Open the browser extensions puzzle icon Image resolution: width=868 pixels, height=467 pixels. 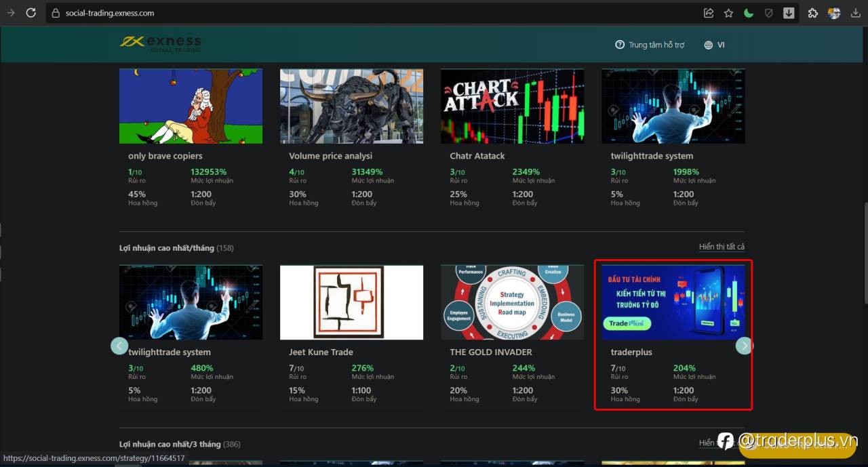pyautogui.click(x=813, y=13)
